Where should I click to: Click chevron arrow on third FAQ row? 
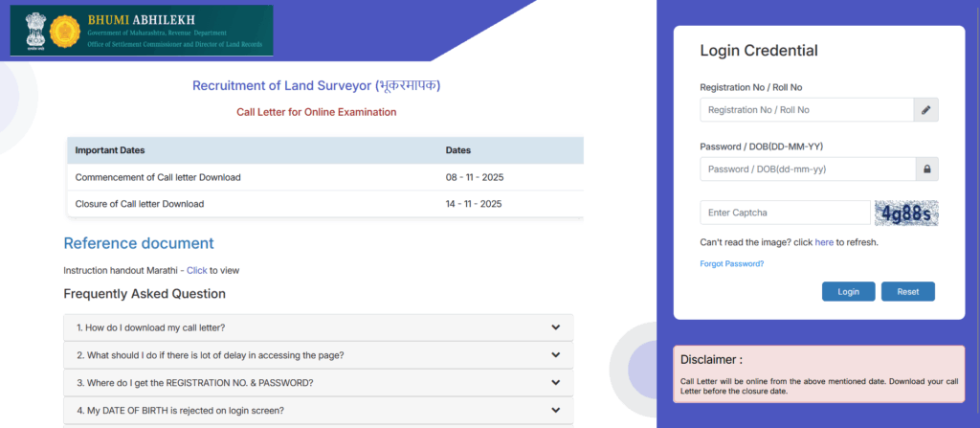click(555, 383)
